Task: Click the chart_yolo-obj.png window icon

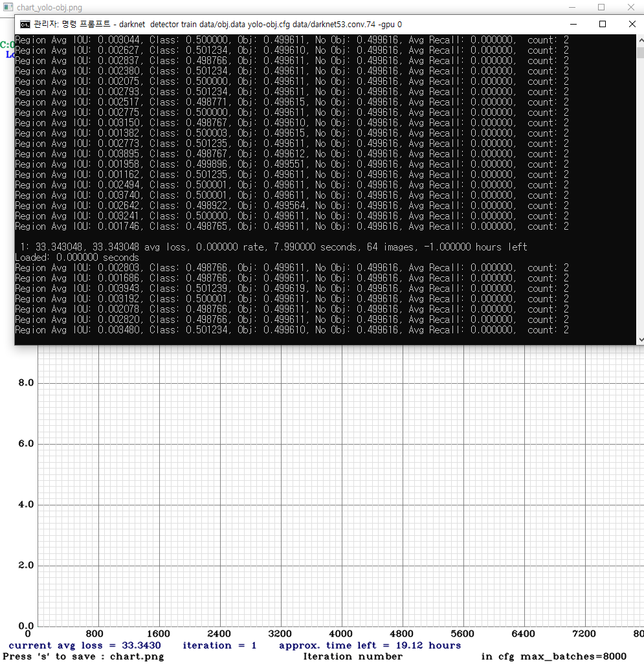Action: tap(8, 7)
